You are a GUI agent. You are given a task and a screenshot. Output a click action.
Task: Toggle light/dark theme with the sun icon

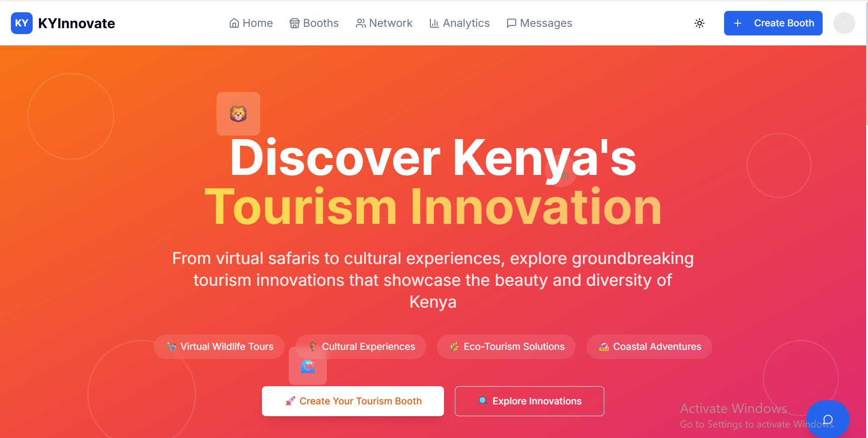tap(699, 23)
